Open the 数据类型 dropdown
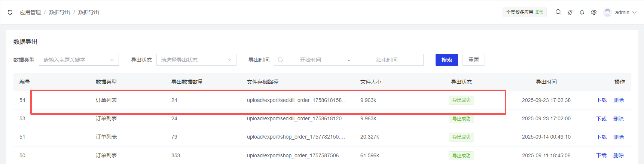Screen dimensions: 644x164 pos(79,60)
